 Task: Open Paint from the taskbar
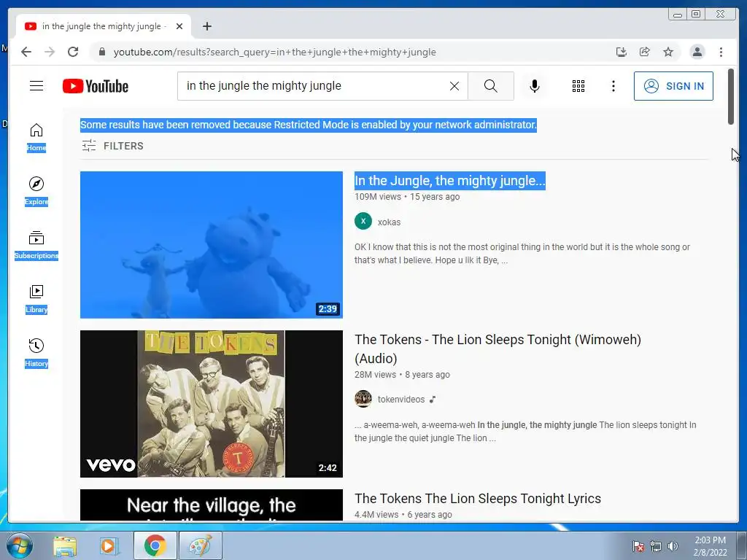click(x=200, y=545)
